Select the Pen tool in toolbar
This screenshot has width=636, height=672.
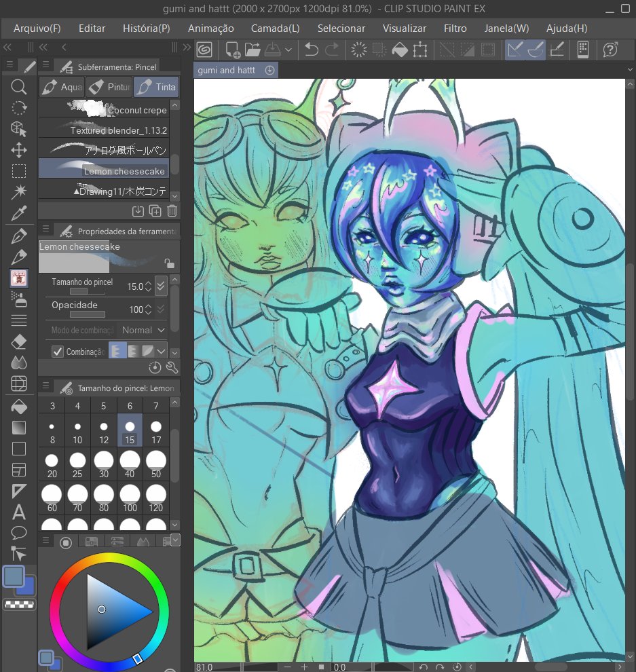(18, 236)
